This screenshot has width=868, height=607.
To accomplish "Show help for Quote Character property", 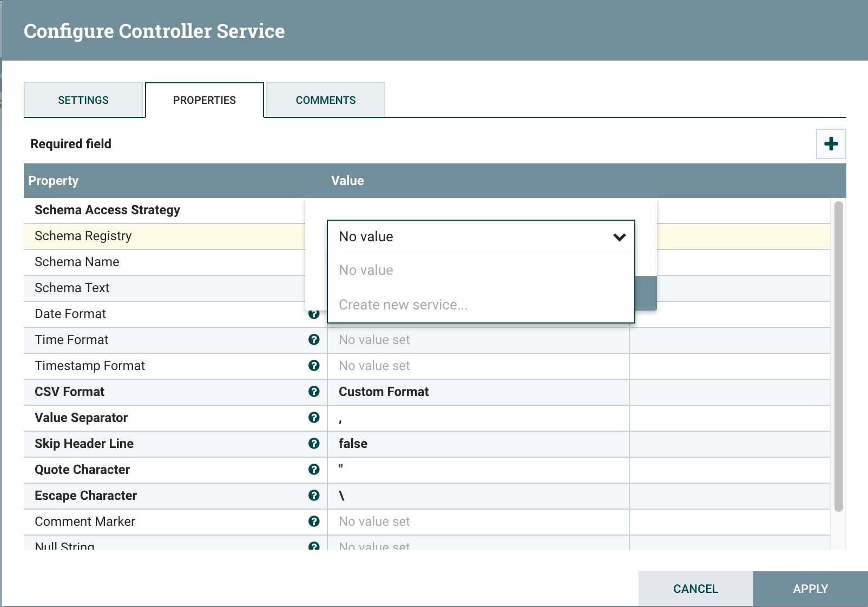I will point(314,469).
